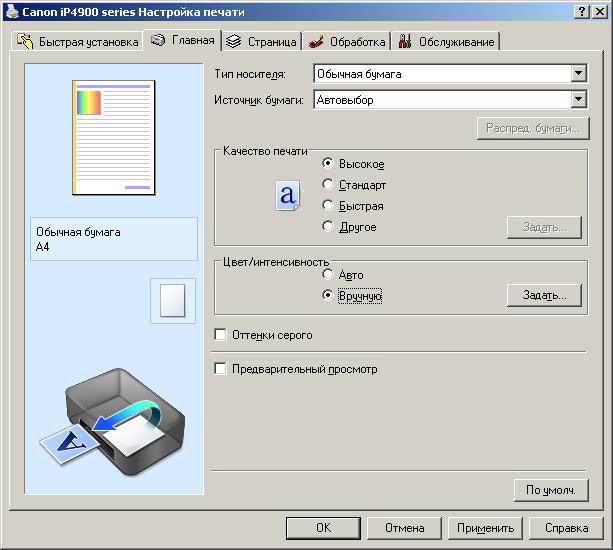Expand the Тип носителя dropdown

[578, 73]
